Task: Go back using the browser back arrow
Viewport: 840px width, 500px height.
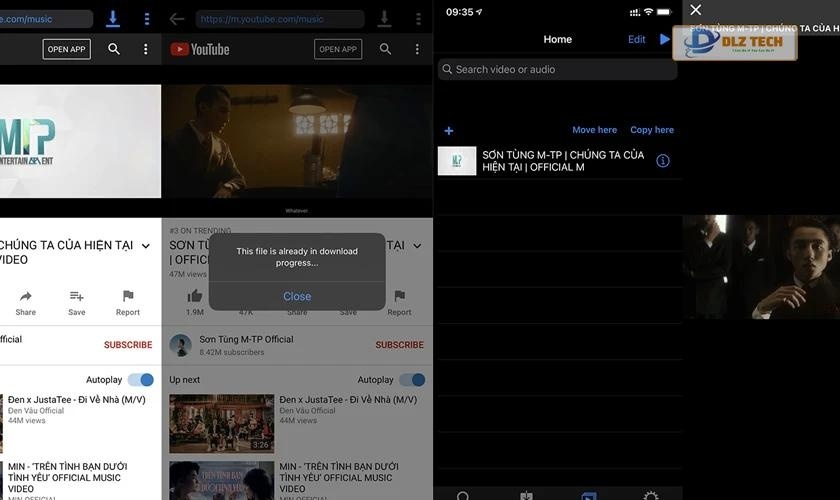Action: pos(177,19)
